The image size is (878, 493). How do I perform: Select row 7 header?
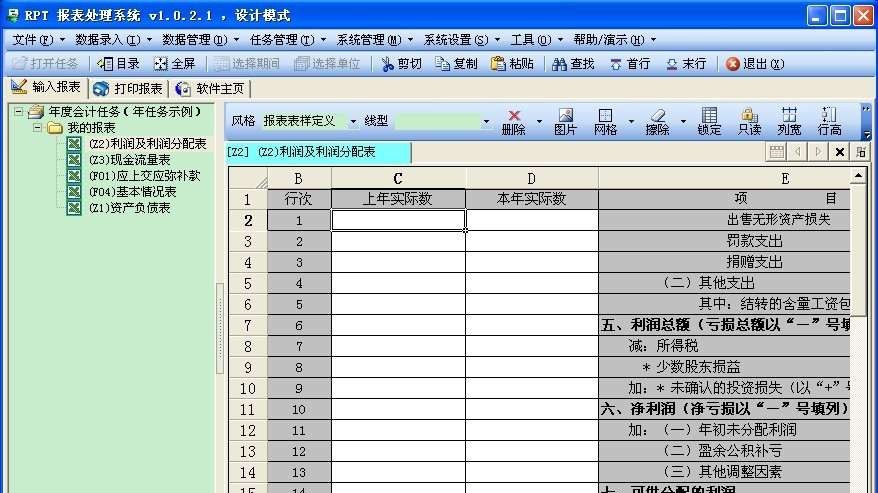point(247,325)
